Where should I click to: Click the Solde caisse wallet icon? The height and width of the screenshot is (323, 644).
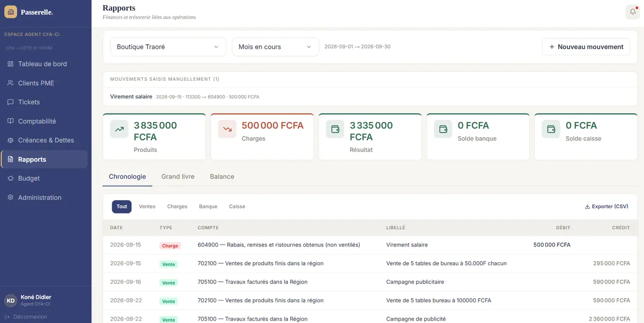pos(551,129)
